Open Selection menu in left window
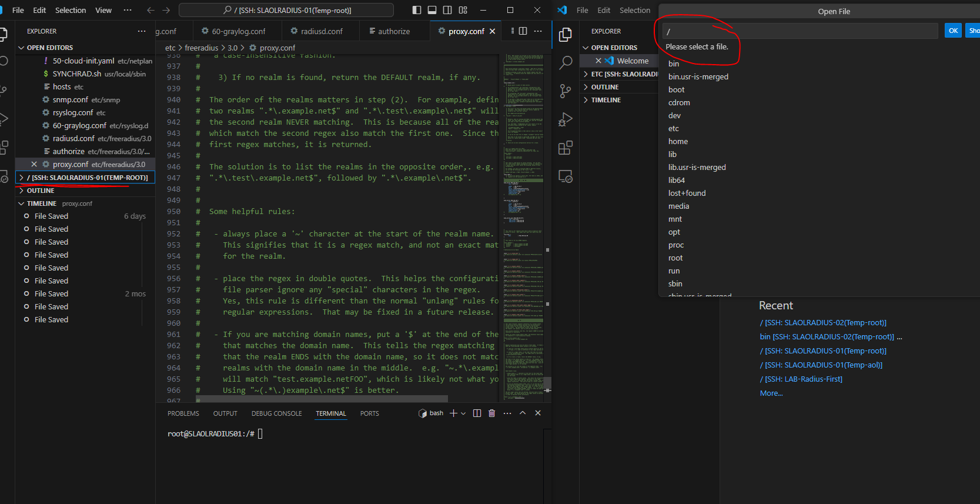 click(71, 10)
